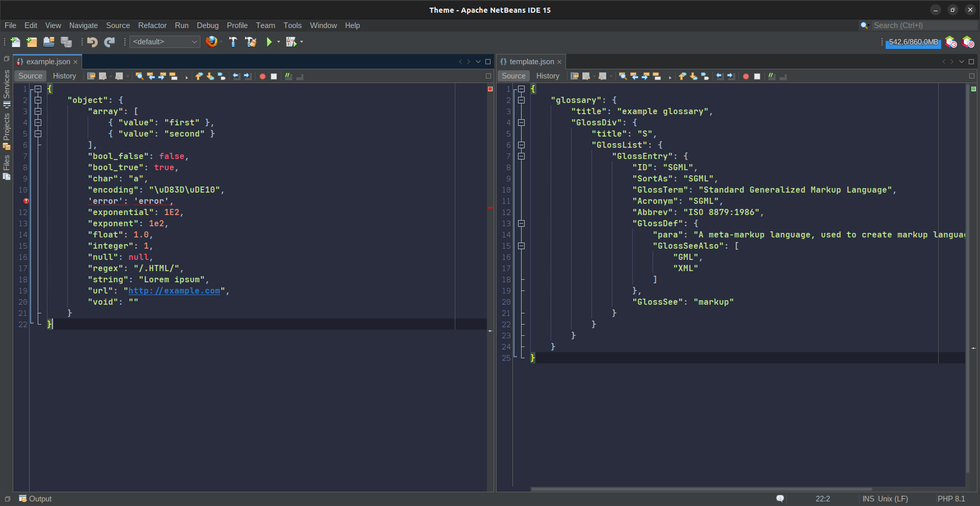Click the Undo arrow icon
980x506 pixels.
[92, 42]
